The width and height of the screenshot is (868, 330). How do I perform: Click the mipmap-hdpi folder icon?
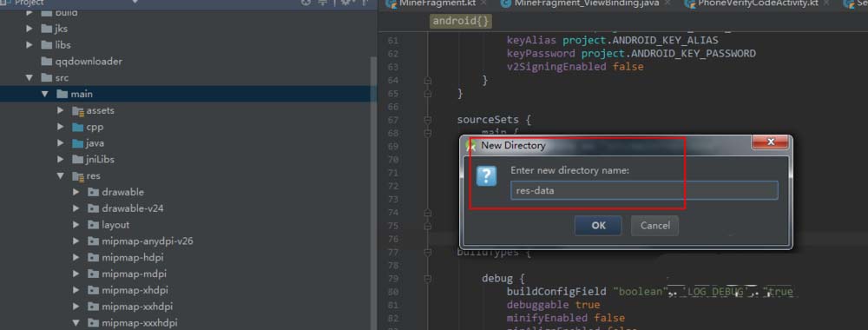pyautogui.click(x=93, y=257)
